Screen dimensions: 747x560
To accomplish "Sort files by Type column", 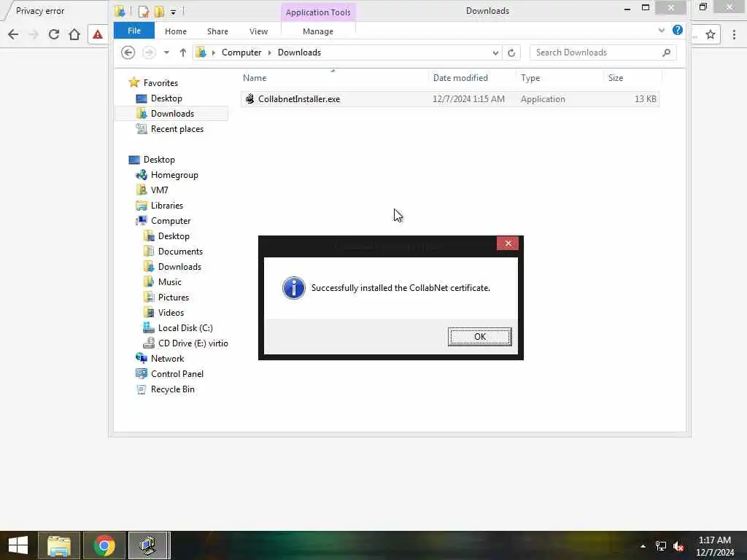I will [x=530, y=77].
